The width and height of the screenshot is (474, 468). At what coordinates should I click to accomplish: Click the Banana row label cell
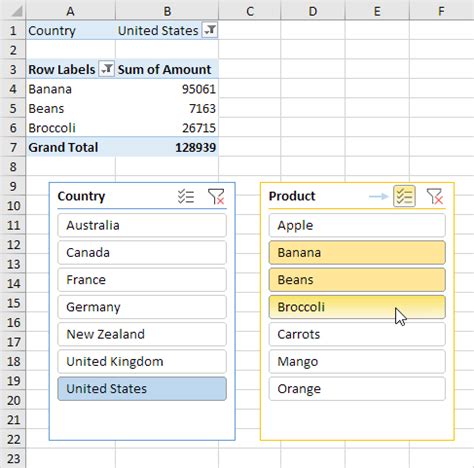pos(71,89)
